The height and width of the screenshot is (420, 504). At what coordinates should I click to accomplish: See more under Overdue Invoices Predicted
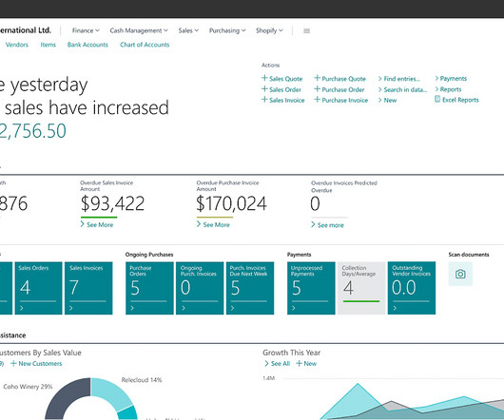click(327, 225)
